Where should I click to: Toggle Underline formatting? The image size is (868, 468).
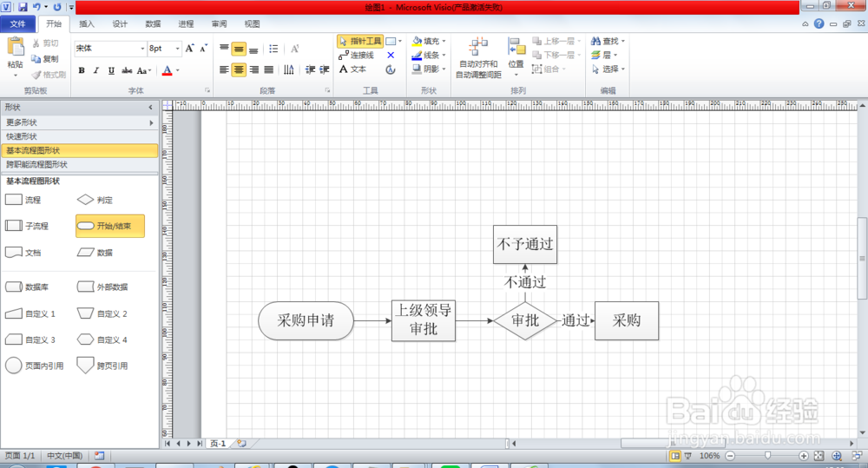point(111,70)
